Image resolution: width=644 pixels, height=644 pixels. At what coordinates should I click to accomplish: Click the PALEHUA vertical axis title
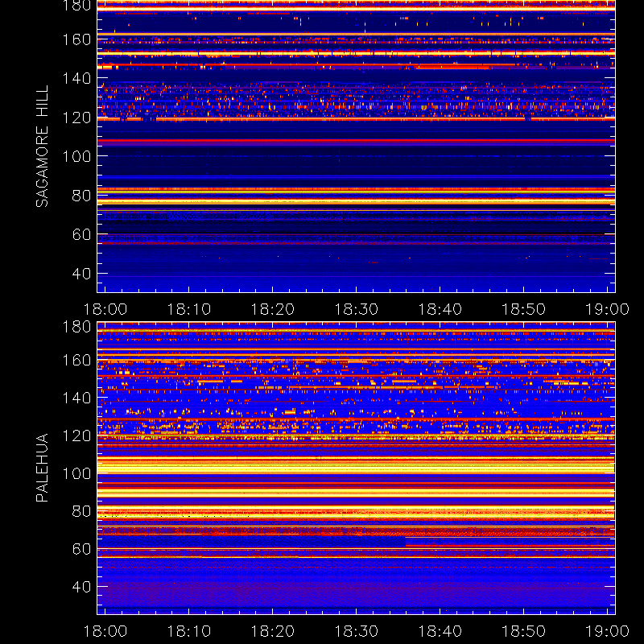click(x=43, y=468)
